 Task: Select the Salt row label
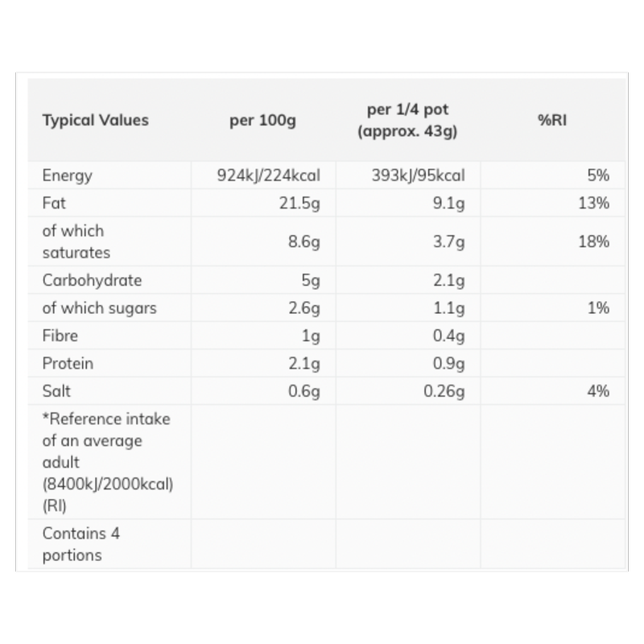point(56,390)
